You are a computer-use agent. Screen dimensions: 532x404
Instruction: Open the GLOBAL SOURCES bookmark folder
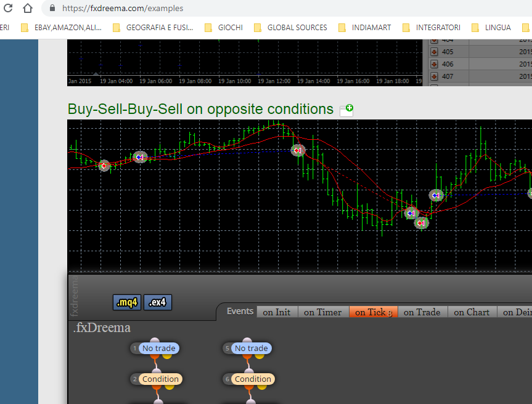pos(291,28)
